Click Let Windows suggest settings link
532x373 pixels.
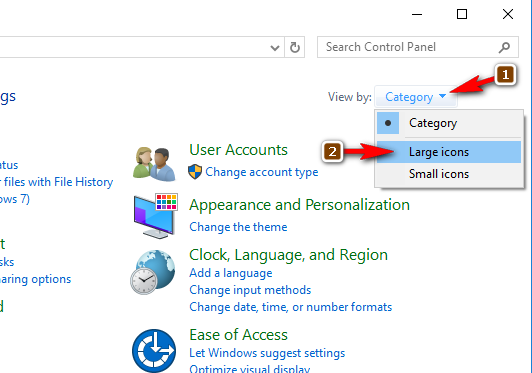pos(267,353)
